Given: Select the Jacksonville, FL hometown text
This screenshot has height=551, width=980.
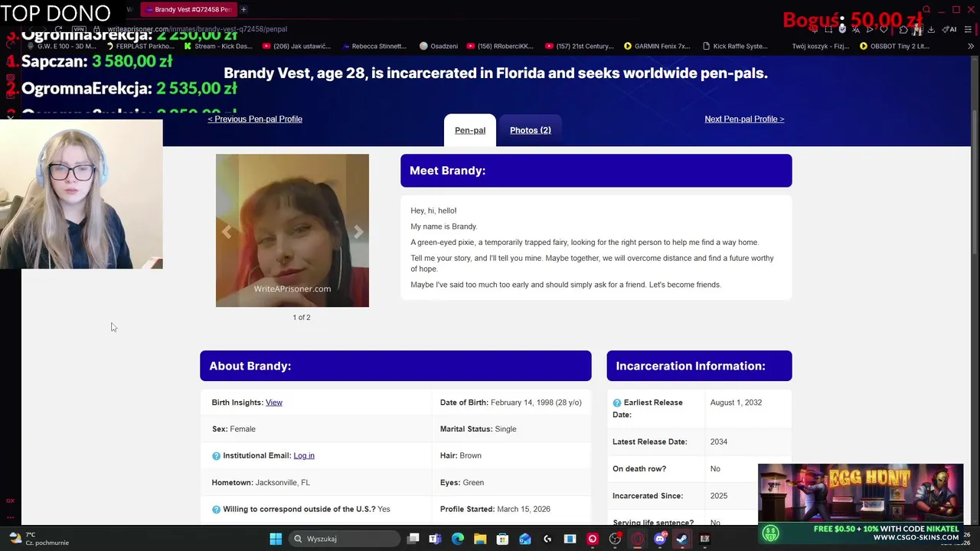Looking at the screenshot, I should (x=283, y=483).
